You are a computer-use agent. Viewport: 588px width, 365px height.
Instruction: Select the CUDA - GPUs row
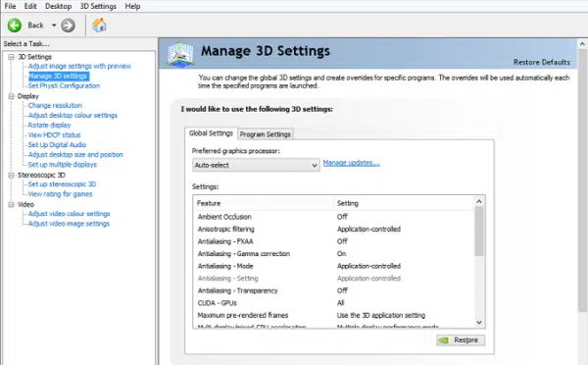tap(334, 303)
